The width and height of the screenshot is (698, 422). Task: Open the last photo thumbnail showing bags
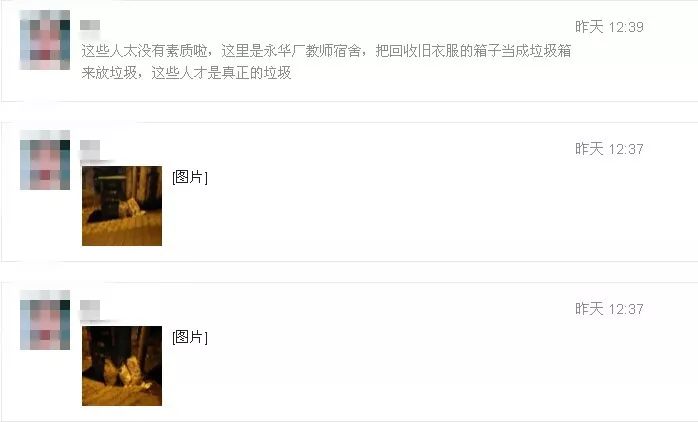click(122, 366)
